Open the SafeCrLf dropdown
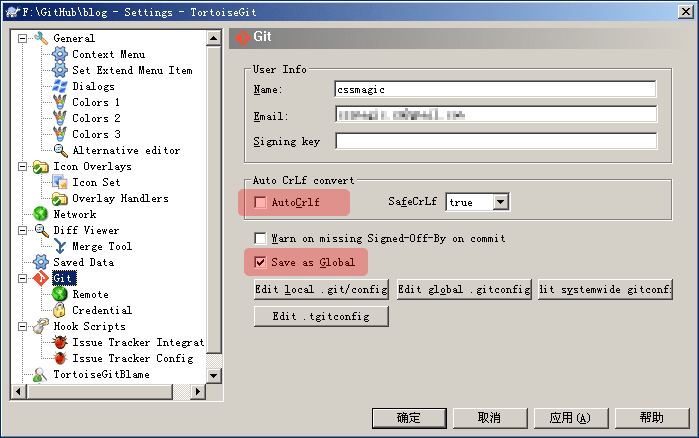Viewport: 699px width, 438px height. pyautogui.click(x=501, y=202)
